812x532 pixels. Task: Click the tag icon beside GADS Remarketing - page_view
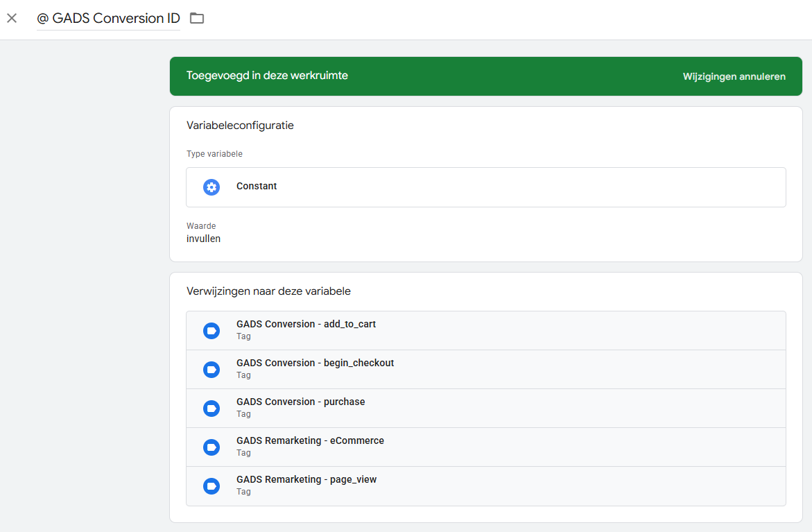pos(211,486)
